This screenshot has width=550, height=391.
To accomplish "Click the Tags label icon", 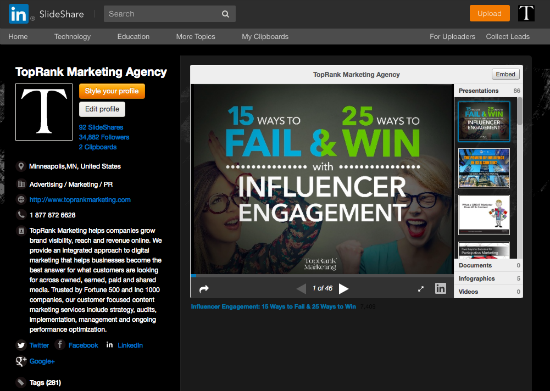I will [21, 382].
